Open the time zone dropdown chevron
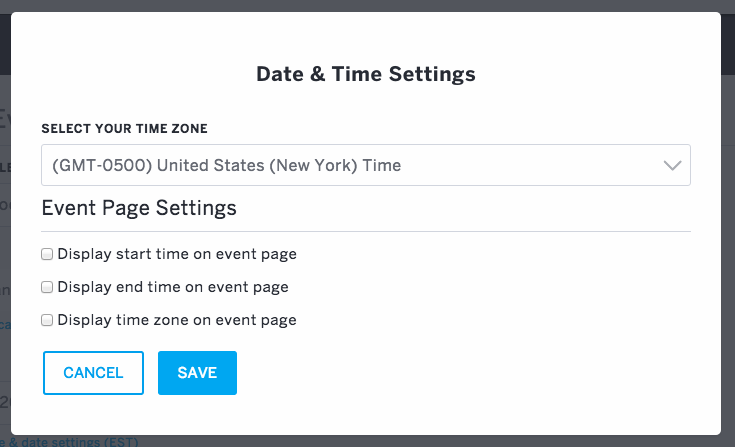 pos(672,165)
